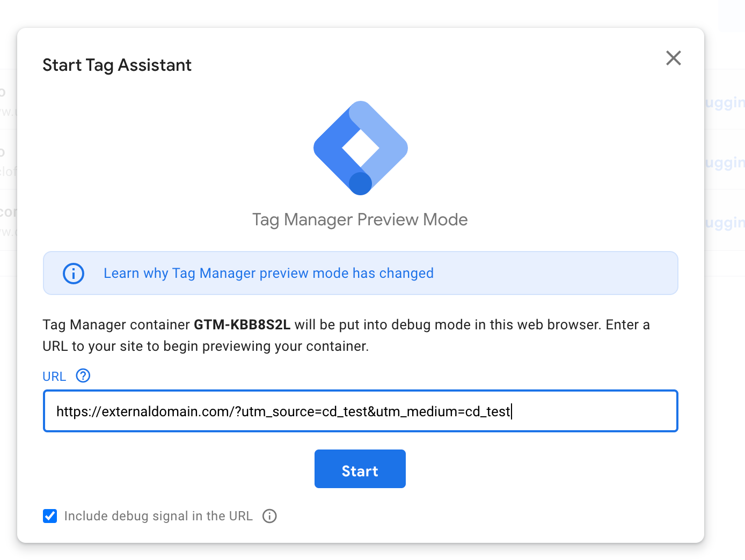This screenshot has height=560, width=745.
Task: Click the Include debug signal label text
Action: (158, 516)
